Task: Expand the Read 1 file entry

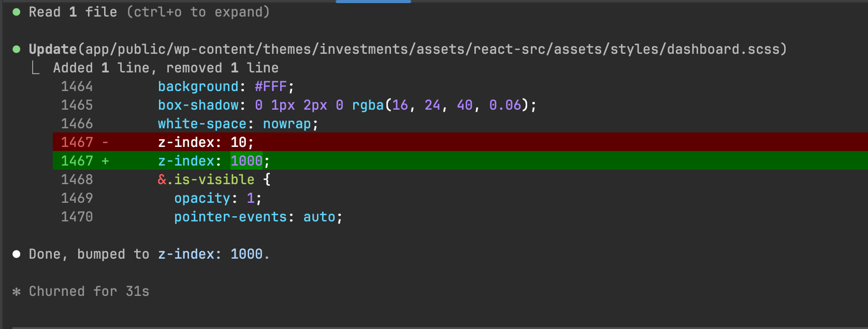Action: [x=73, y=12]
